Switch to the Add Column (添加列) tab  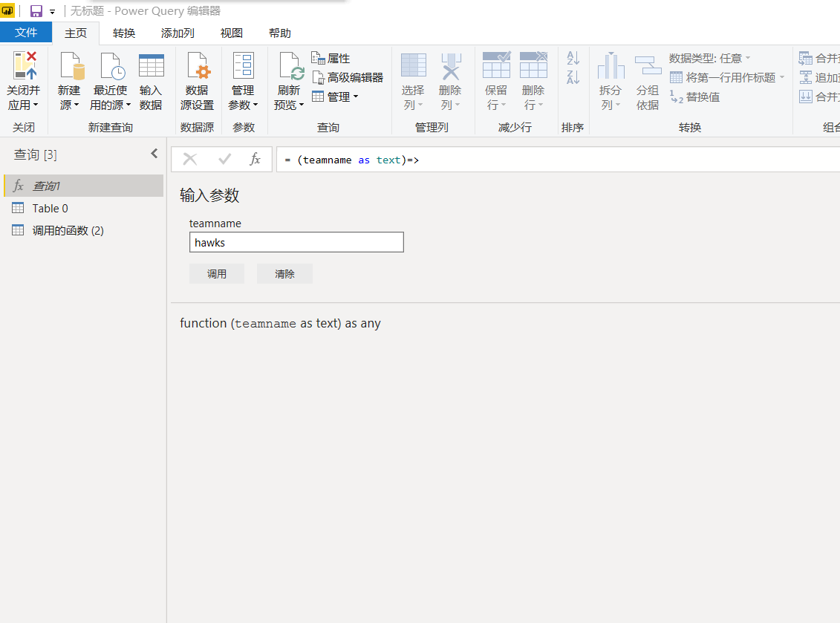[x=178, y=33]
